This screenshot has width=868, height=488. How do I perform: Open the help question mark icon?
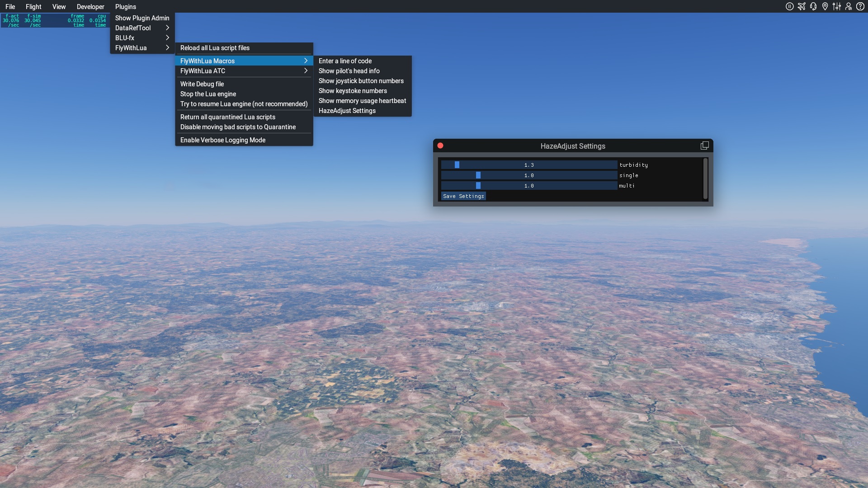pos(860,6)
